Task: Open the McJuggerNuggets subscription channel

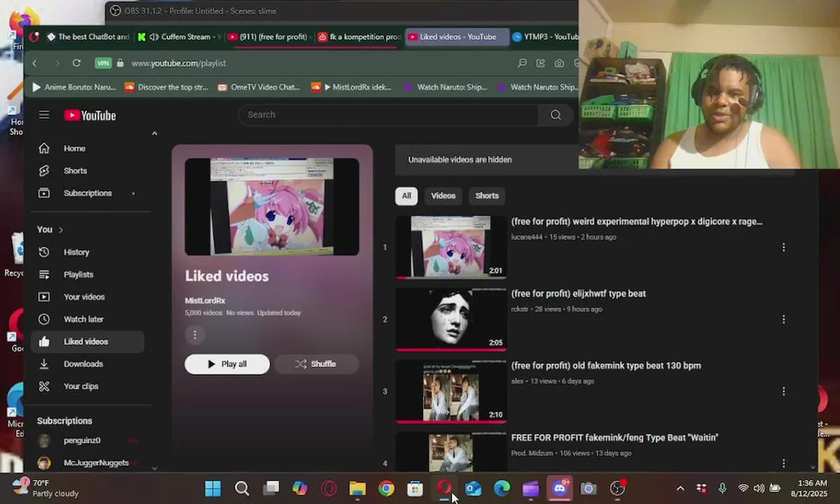Action: click(x=87, y=463)
